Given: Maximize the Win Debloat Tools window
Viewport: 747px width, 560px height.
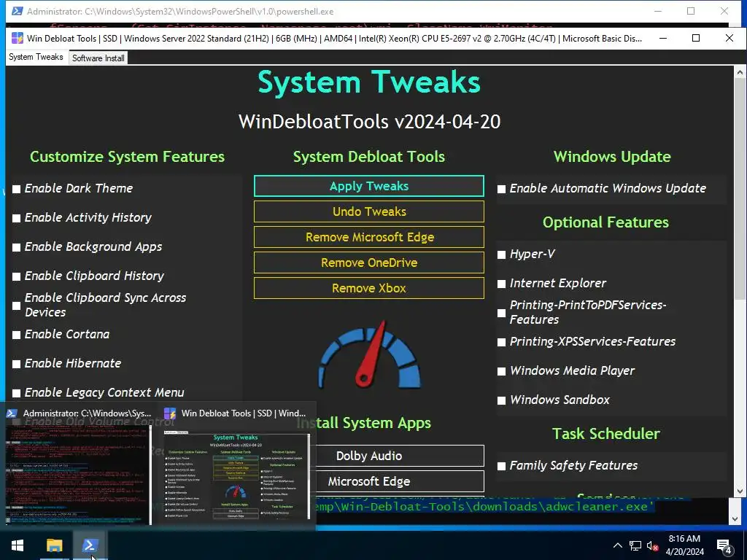Looking at the screenshot, I should click(696, 38).
